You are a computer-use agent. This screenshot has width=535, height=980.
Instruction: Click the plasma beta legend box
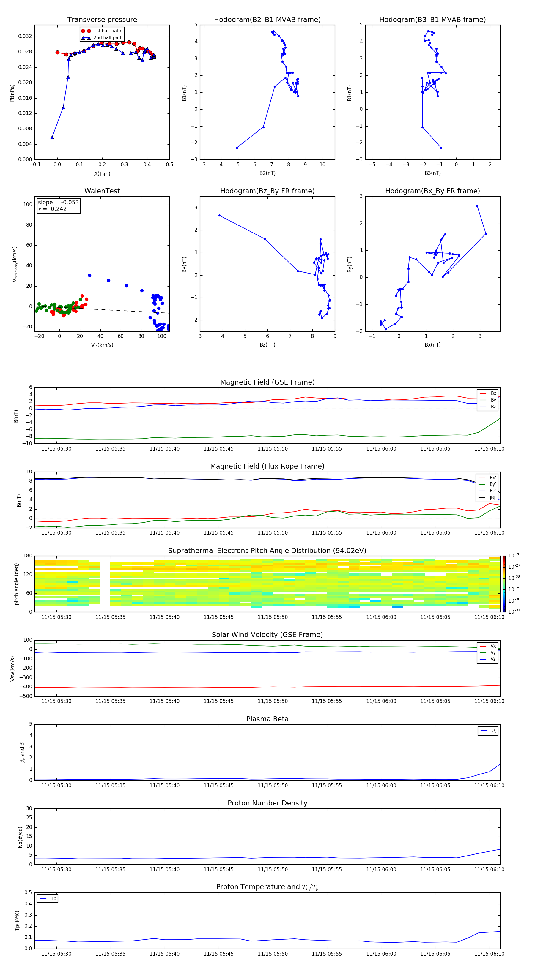(488, 731)
